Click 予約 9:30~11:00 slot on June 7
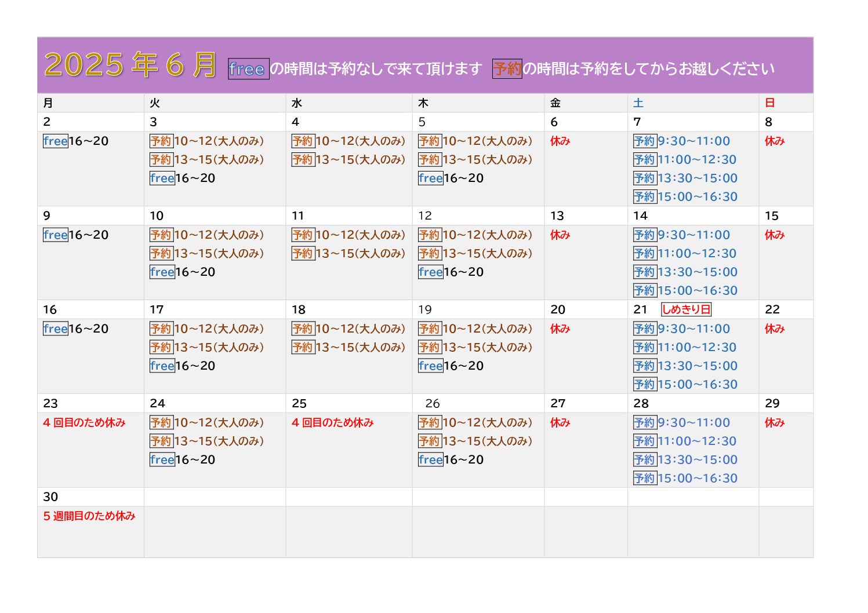Screen dimensions: 868x613 coord(681,141)
